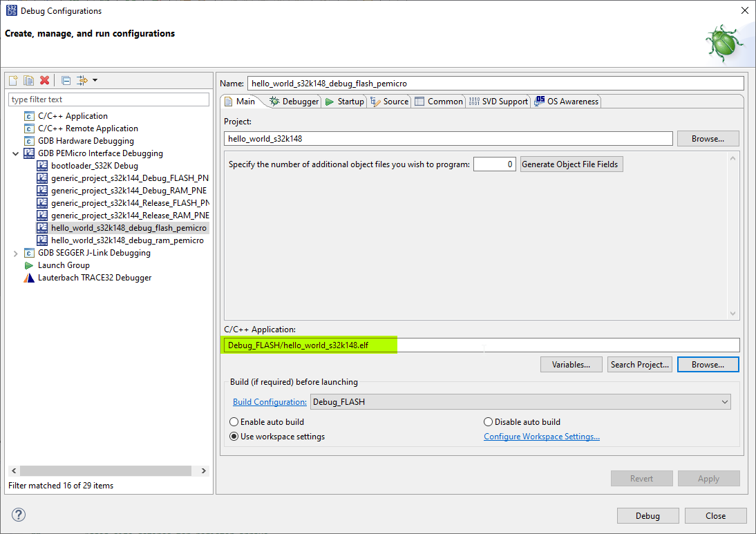Open the Build Configuration dropdown
This screenshot has width=756, height=534.
[725, 401]
